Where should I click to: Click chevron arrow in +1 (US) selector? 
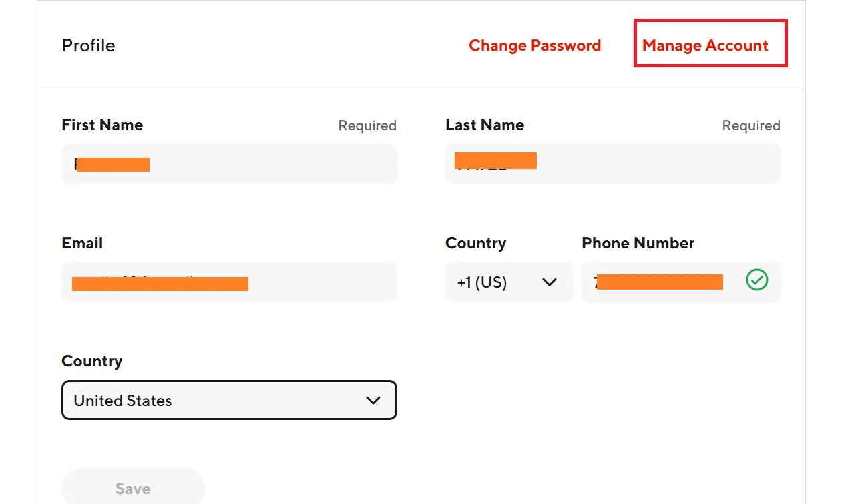pyautogui.click(x=550, y=282)
